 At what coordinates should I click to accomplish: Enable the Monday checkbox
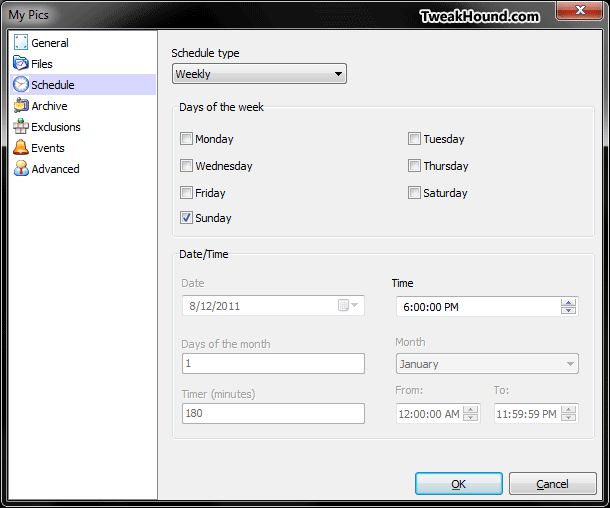(x=186, y=138)
